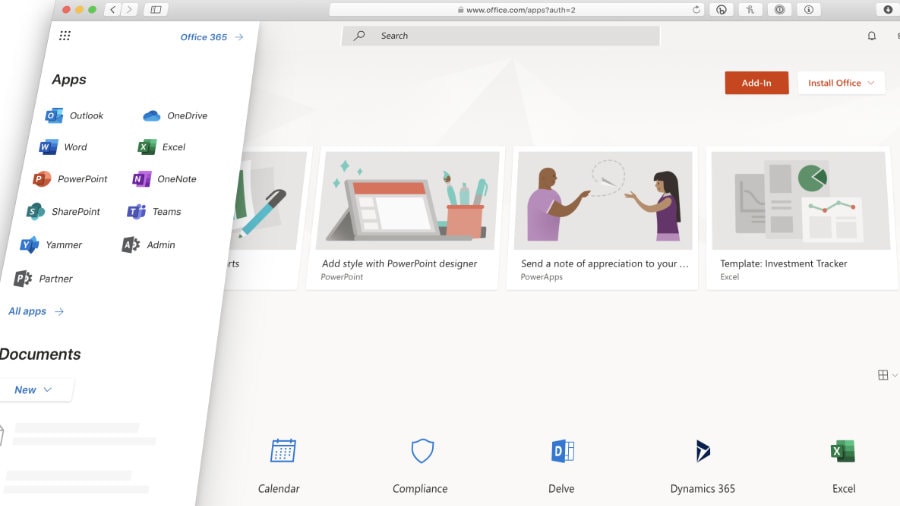Open Excel in the Apps panel
The height and width of the screenshot is (506, 900).
(161, 147)
